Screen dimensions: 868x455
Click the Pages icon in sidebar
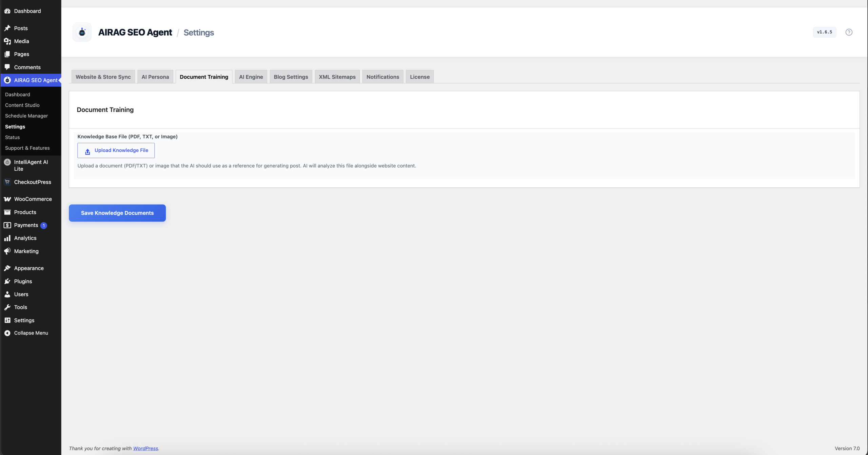7,54
